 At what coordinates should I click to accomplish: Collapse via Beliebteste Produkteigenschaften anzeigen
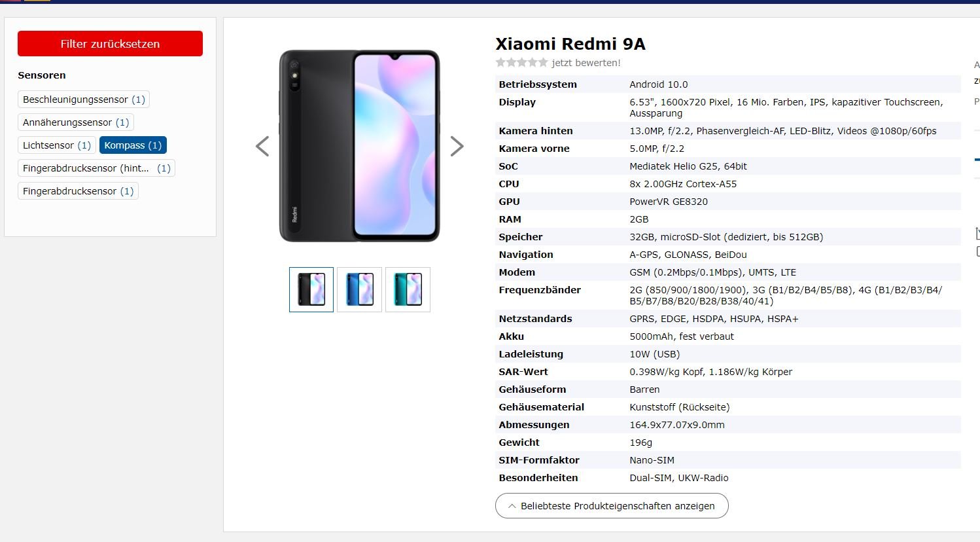pyautogui.click(x=612, y=506)
